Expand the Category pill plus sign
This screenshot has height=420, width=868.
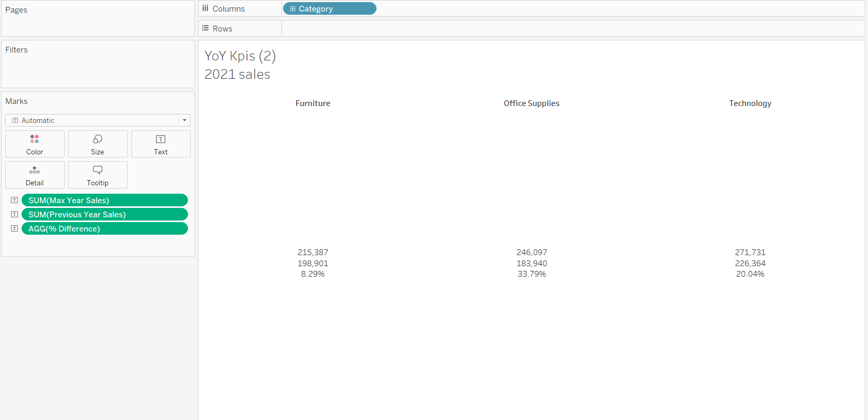(293, 9)
